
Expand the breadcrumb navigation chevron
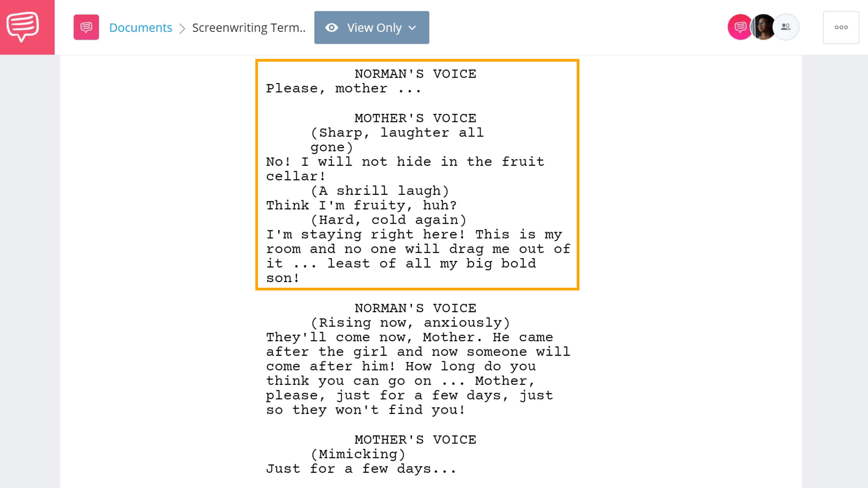click(x=182, y=27)
